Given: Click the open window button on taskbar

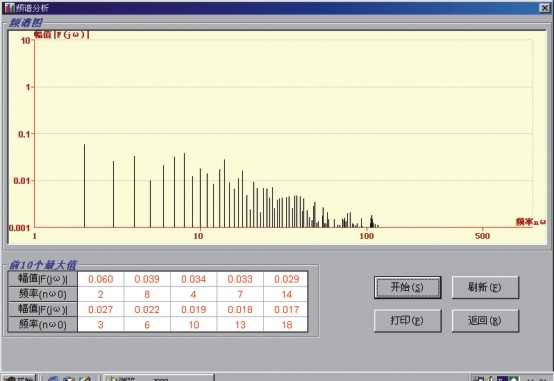Looking at the screenshot, I should (158, 378).
